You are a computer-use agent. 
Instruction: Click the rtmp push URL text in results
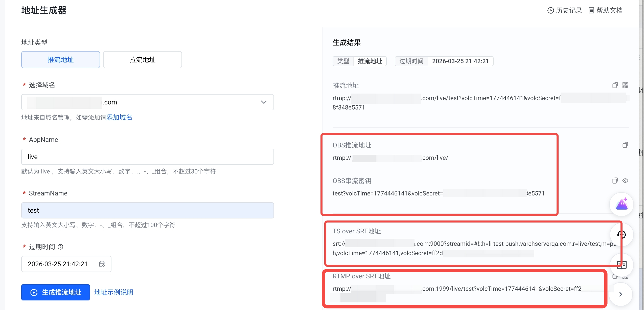(x=481, y=103)
